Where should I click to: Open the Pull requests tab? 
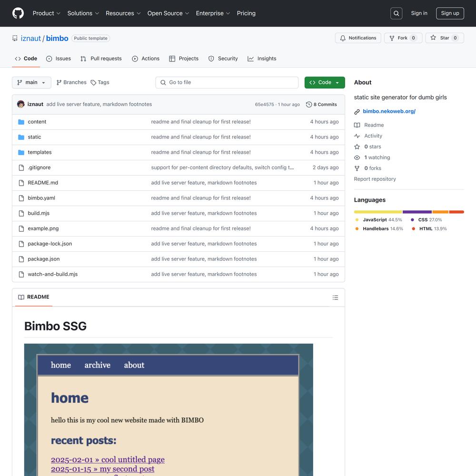pyautogui.click(x=101, y=59)
